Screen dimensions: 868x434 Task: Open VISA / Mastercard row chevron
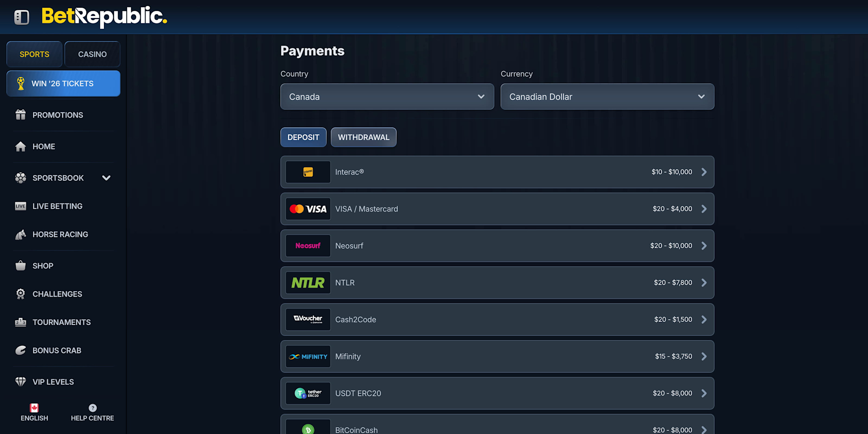[x=704, y=209]
